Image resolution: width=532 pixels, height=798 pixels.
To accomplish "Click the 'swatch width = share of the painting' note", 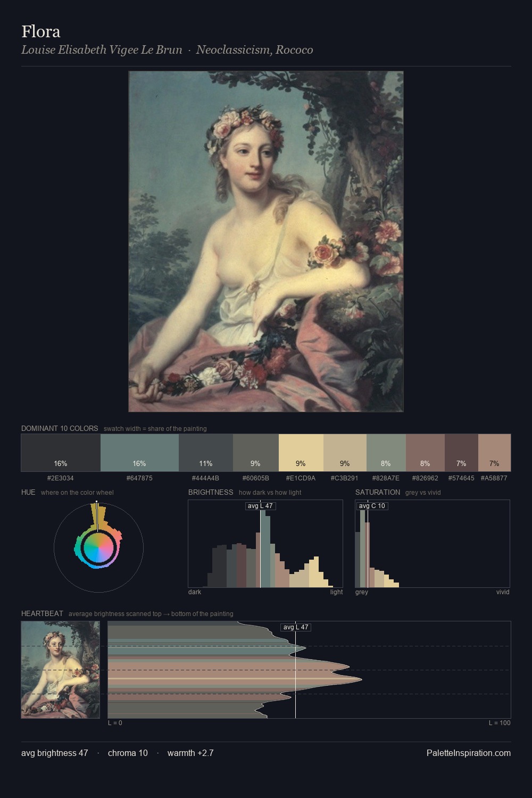I will [x=155, y=429].
